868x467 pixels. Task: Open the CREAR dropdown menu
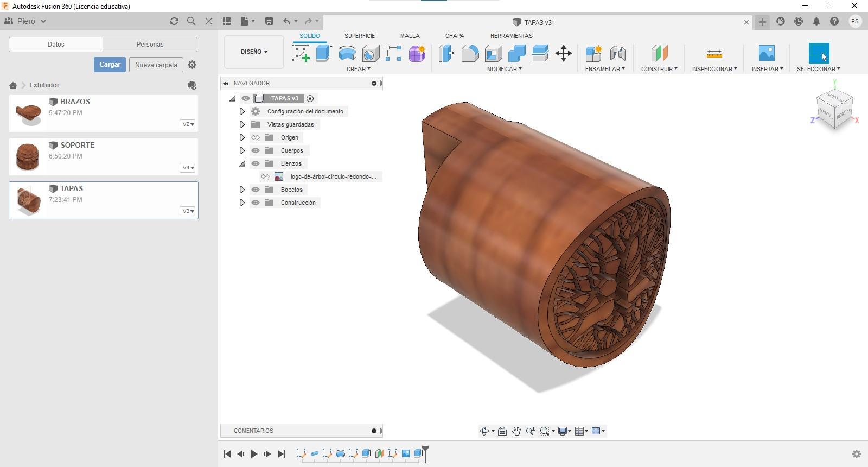[359, 69]
